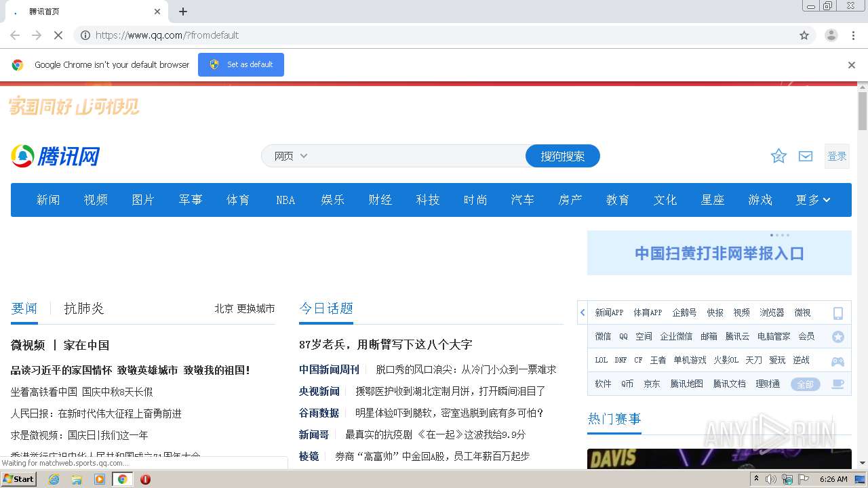Open Chrome three-dot menu

point(854,35)
